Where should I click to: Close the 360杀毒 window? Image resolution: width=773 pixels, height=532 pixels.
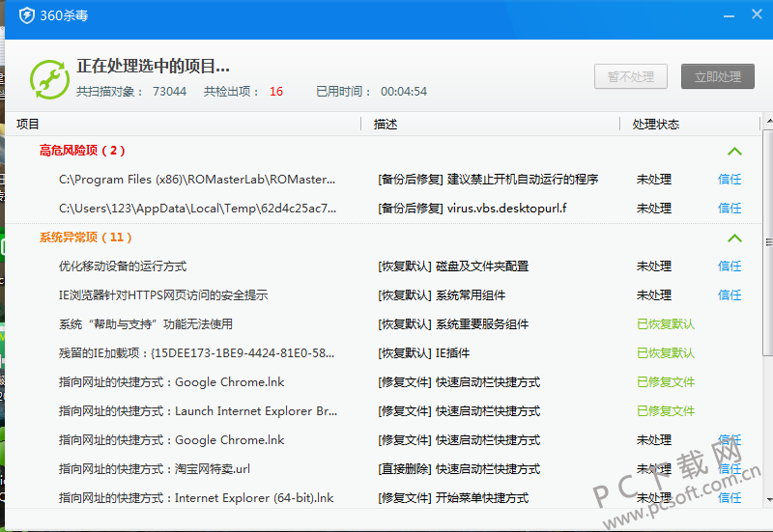coord(756,14)
